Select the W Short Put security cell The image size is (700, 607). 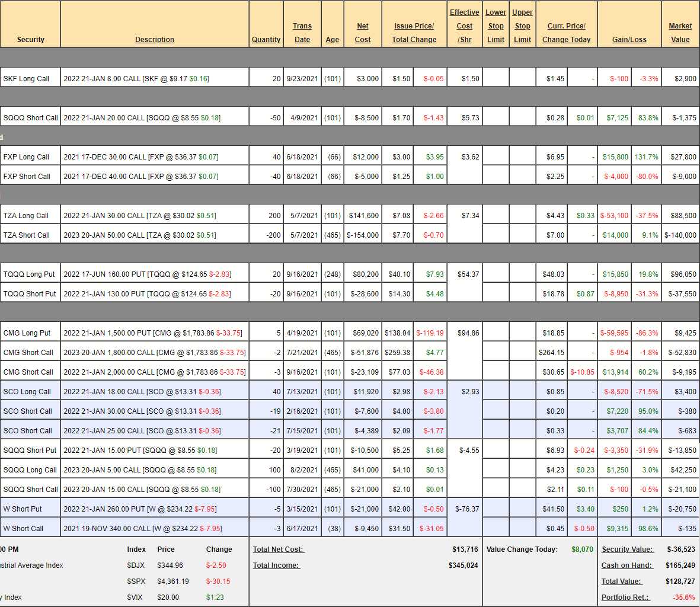pos(23,509)
